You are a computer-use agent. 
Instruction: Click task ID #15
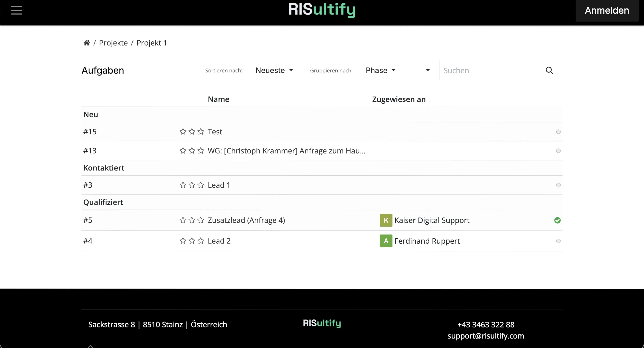click(x=90, y=132)
